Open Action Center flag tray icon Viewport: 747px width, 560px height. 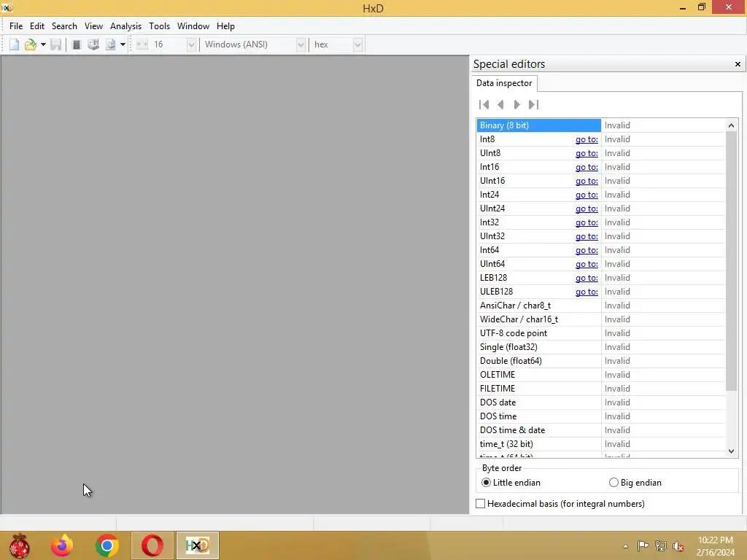click(642, 545)
